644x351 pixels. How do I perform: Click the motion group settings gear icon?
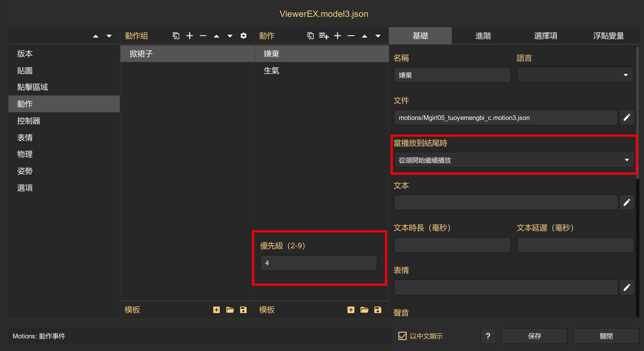tap(243, 36)
